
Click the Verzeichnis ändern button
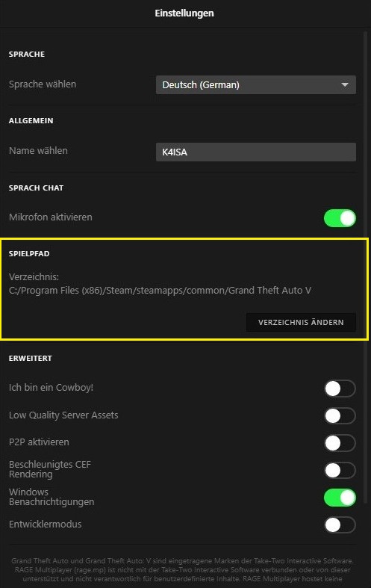[301, 323]
